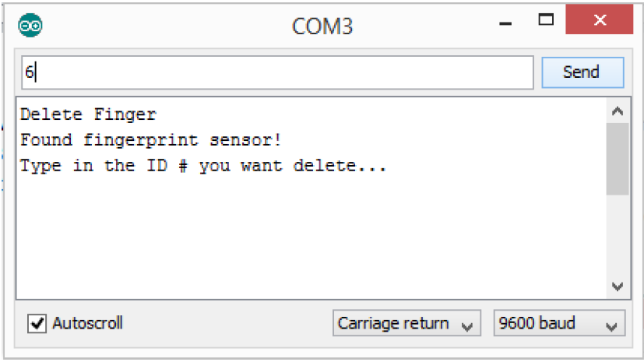Click the Arduino logo in the title bar

30,25
